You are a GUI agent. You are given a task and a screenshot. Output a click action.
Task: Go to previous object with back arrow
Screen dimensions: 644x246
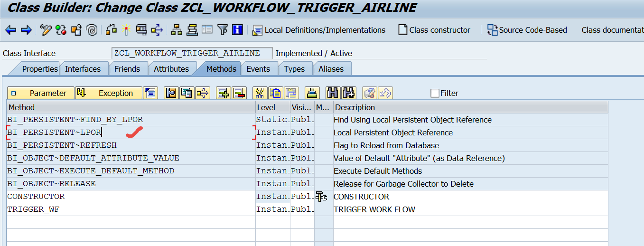pos(10,30)
